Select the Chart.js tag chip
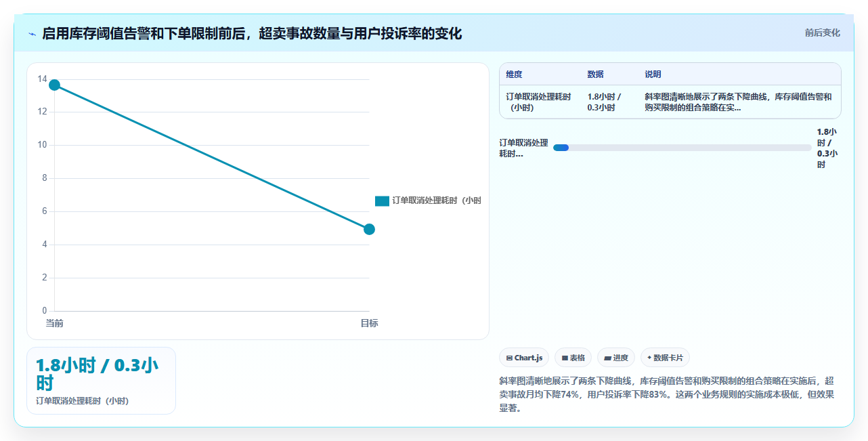 (524, 358)
